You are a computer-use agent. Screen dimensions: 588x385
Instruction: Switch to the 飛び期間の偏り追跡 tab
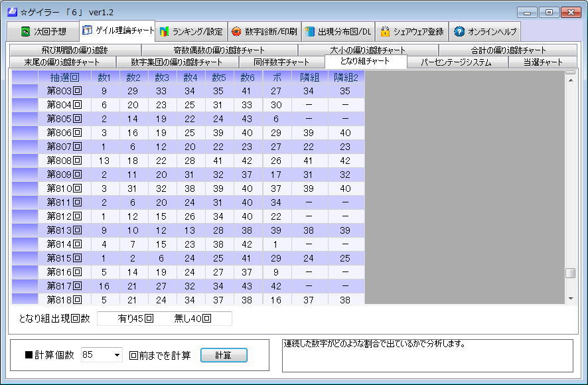[74, 50]
